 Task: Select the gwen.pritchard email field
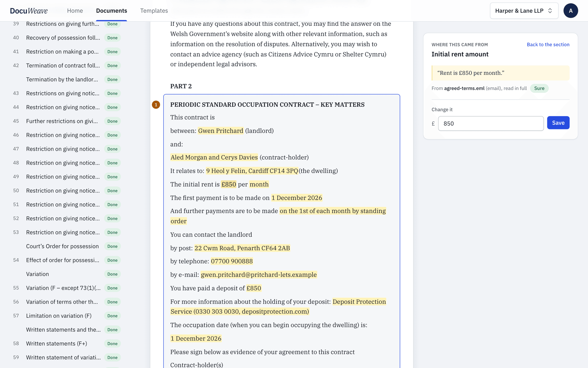(259, 275)
